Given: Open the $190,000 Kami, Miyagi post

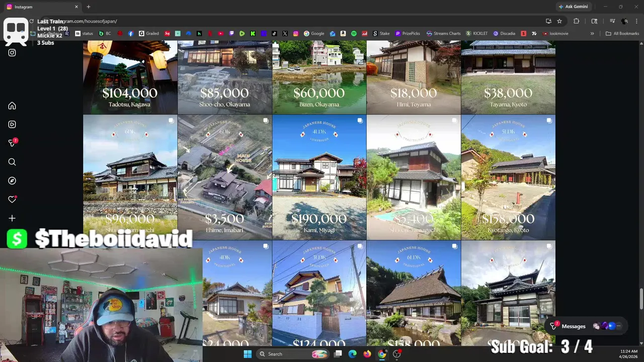Looking at the screenshot, I should (319, 177).
